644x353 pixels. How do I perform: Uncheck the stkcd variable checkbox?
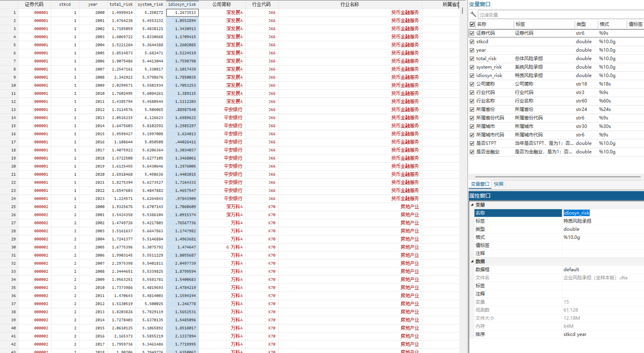(472, 42)
